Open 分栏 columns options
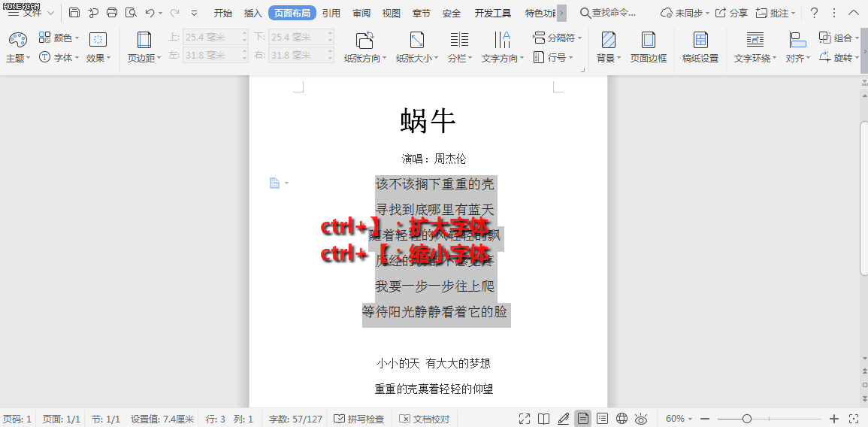868x427 pixels. [x=459, y=47]
